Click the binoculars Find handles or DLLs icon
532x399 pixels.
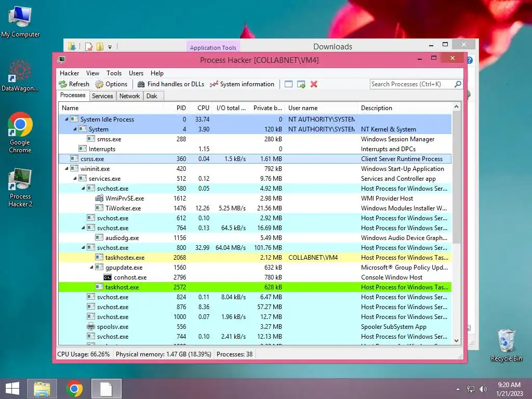141,84
